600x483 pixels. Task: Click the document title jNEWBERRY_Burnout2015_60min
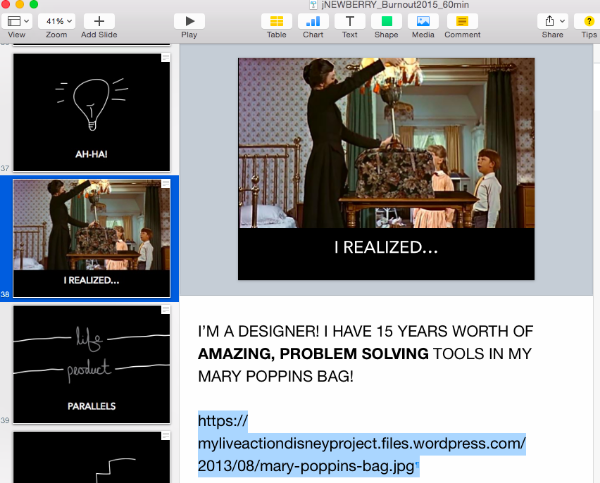[x=395, y=5]
